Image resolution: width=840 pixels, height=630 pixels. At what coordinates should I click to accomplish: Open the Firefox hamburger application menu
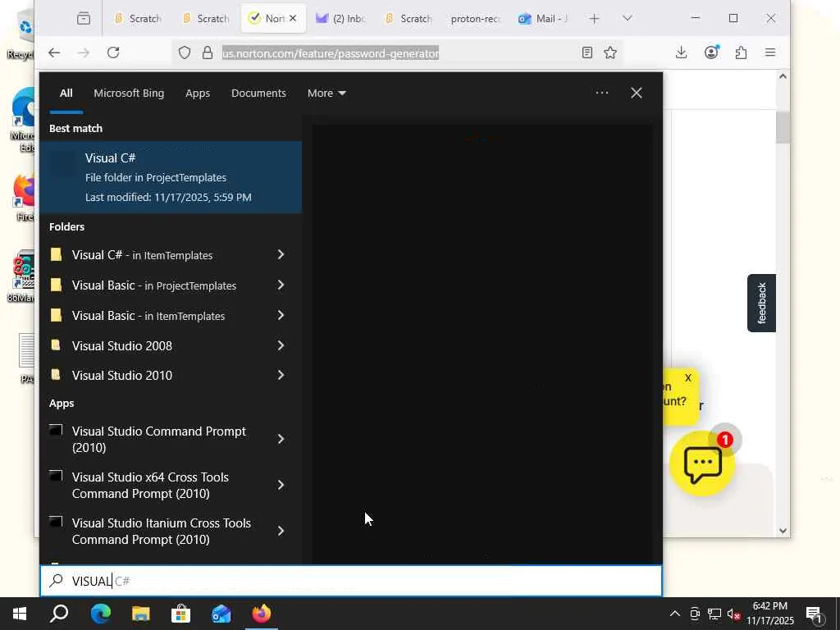(770, 52)
